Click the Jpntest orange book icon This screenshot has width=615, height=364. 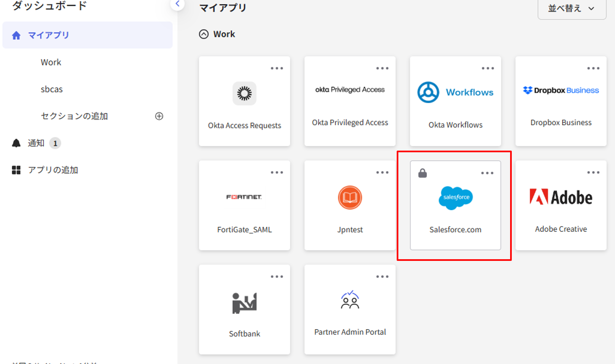click(x=350, y=197)
